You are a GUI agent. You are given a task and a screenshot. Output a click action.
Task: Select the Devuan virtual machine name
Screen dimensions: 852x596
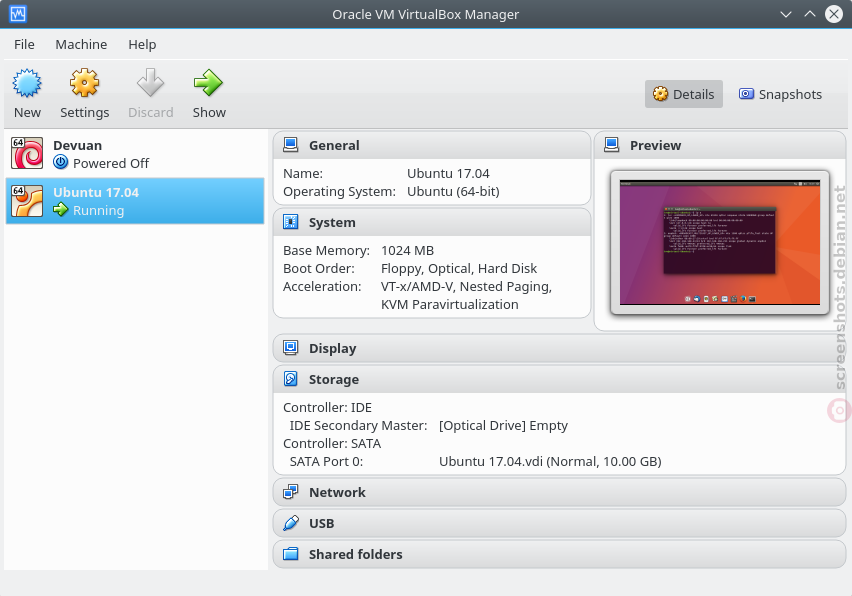(78, 146)
